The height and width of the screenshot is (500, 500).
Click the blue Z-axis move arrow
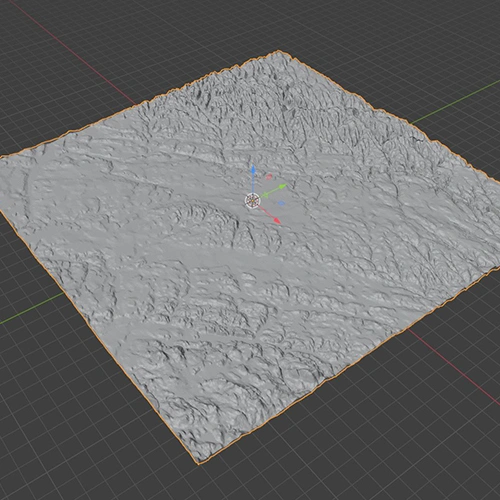(253, 169)
